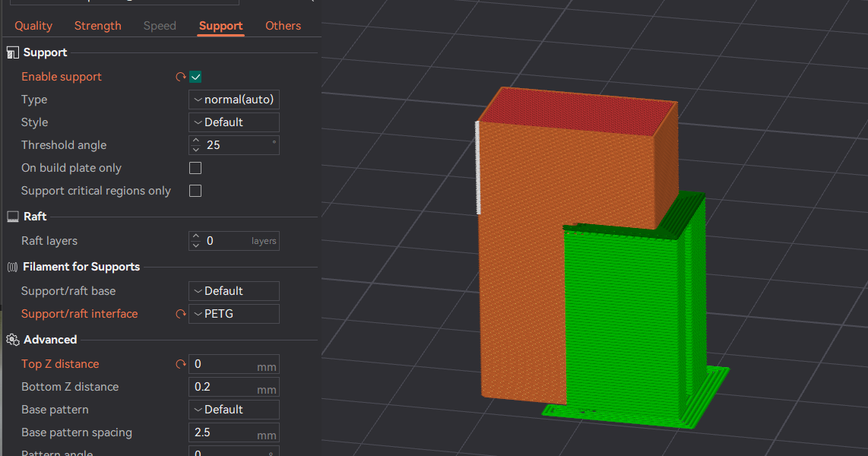868x456 pixels.
Task: Click the Advanced gear icon
Action: (11, 340)
